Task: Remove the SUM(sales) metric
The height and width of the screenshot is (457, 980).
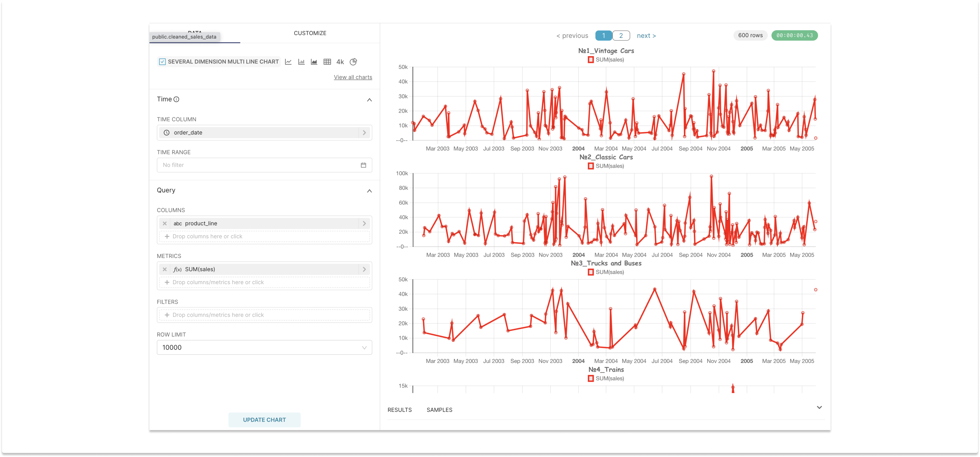Action: [165, 269]
